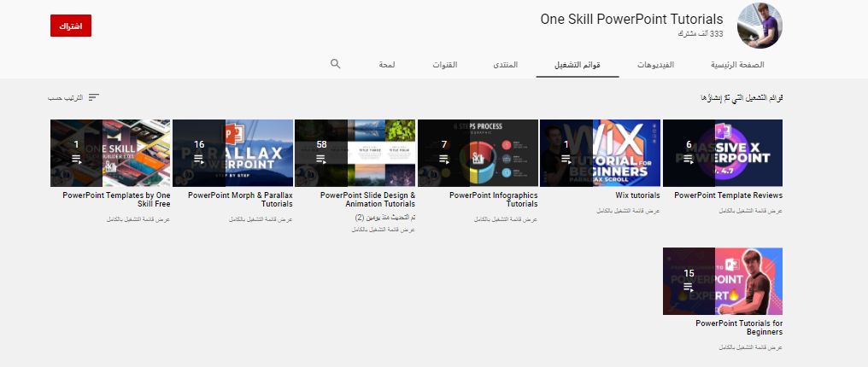Open the لمحة about tab
Viewport: 868px width, 367px height.
(387, 65)
